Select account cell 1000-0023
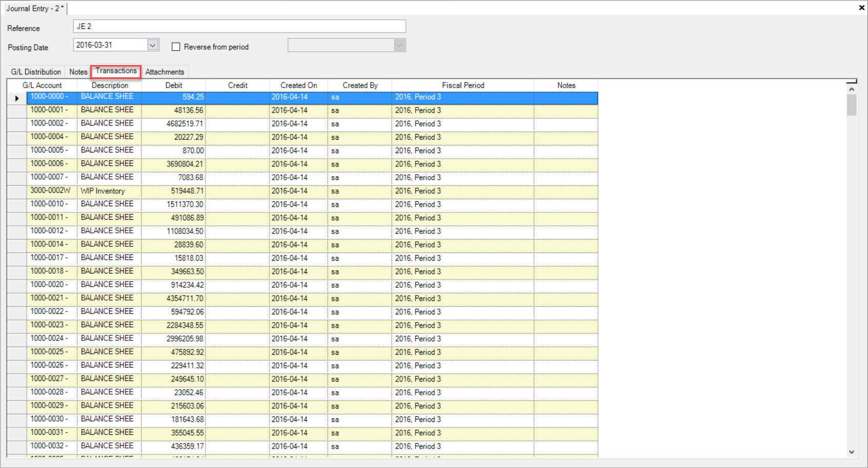Viewport: 868px width, 468px height. click(x=52, y=326)
